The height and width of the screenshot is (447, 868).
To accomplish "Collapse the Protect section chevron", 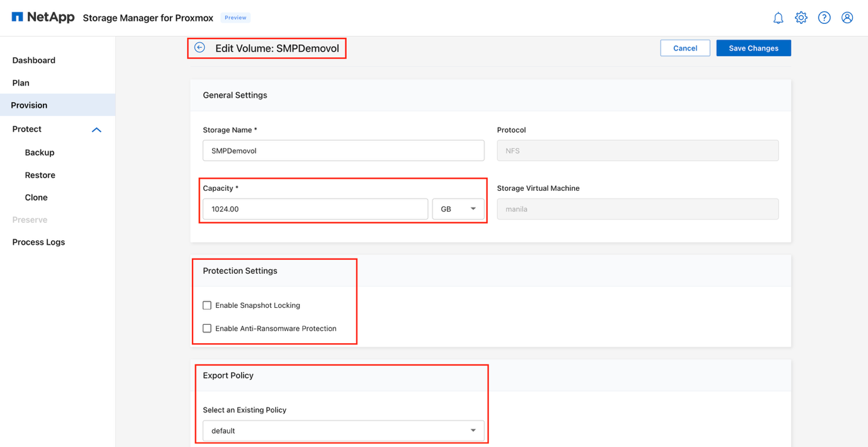I will coord(96,130).
